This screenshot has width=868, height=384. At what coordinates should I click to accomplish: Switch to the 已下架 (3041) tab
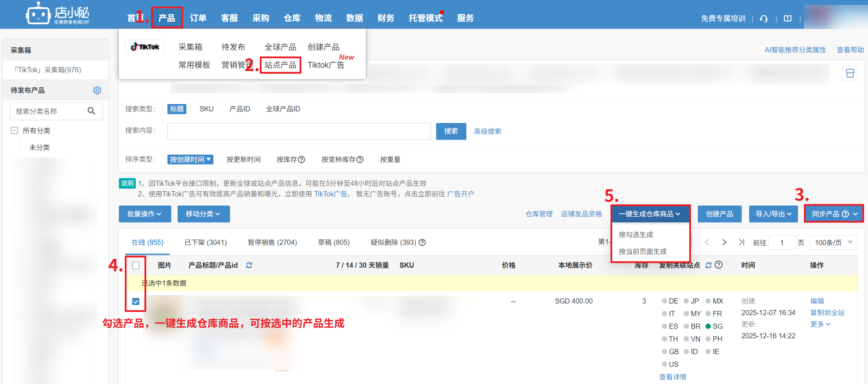(x=205, y=242)
